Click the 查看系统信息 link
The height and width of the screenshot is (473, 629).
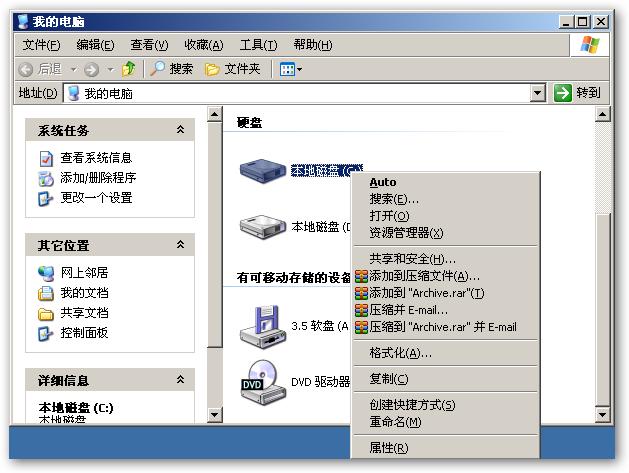96,158
